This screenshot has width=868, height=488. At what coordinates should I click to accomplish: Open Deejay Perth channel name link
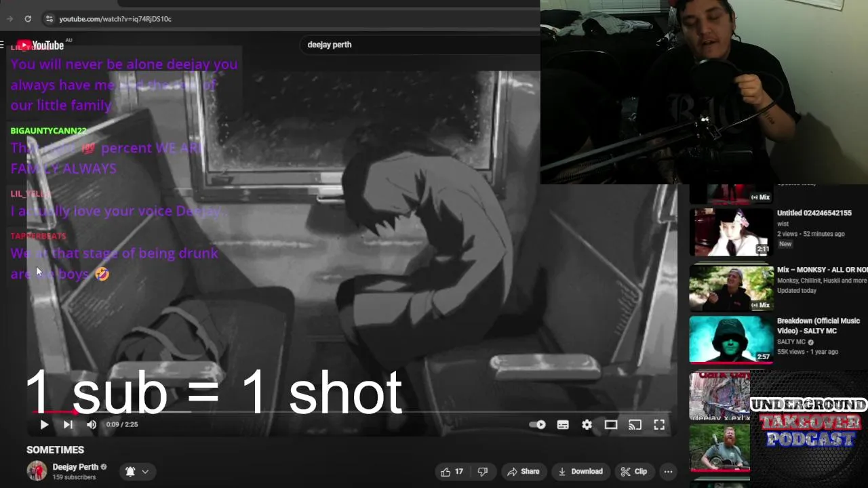point(75,467)
